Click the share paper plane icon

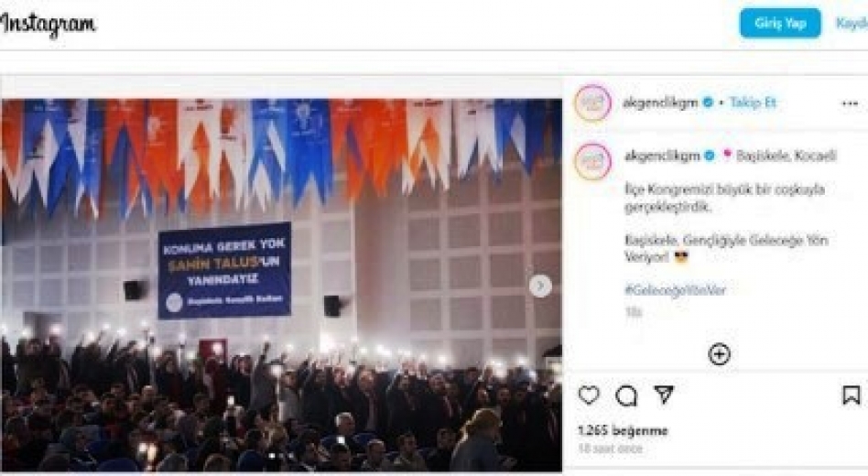point(664,395)
